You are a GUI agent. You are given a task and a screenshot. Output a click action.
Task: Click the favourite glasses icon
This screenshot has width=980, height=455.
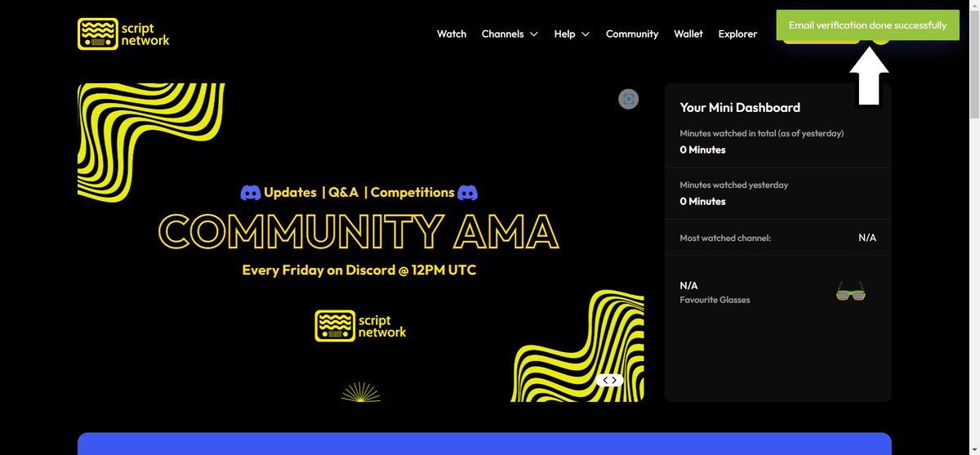(x=851, y=292)
